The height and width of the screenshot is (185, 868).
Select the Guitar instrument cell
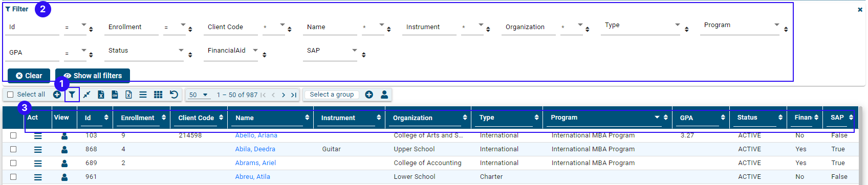[331, 149]
